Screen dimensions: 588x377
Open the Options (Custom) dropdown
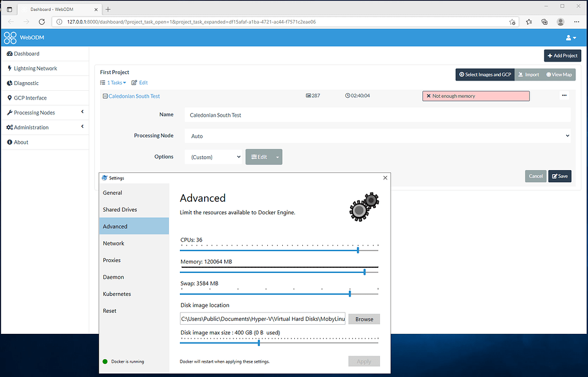tap(213, 156)
